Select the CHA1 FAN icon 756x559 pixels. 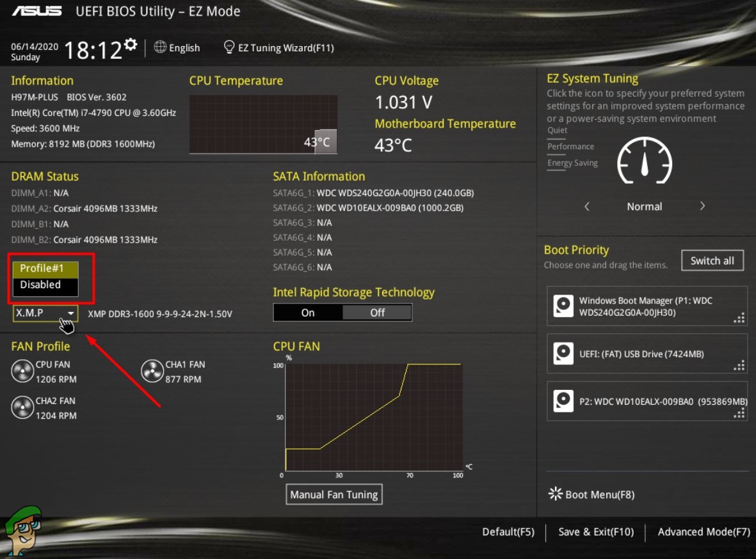tap(152, 371)
